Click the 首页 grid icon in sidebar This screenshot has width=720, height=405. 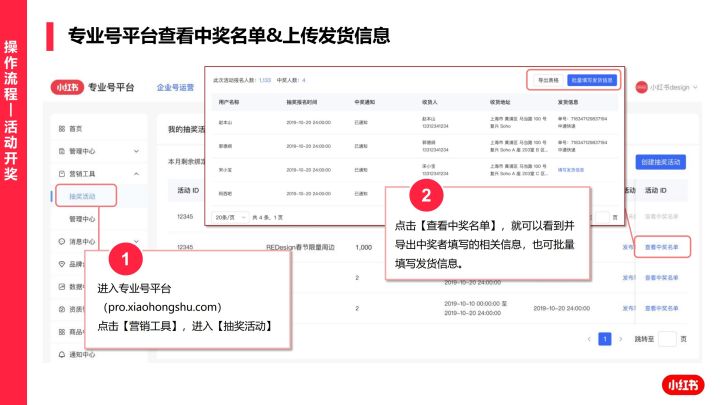tap(62, 129)
